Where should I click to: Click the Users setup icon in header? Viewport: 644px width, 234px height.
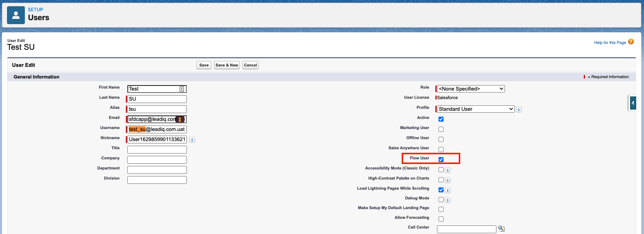16,16
